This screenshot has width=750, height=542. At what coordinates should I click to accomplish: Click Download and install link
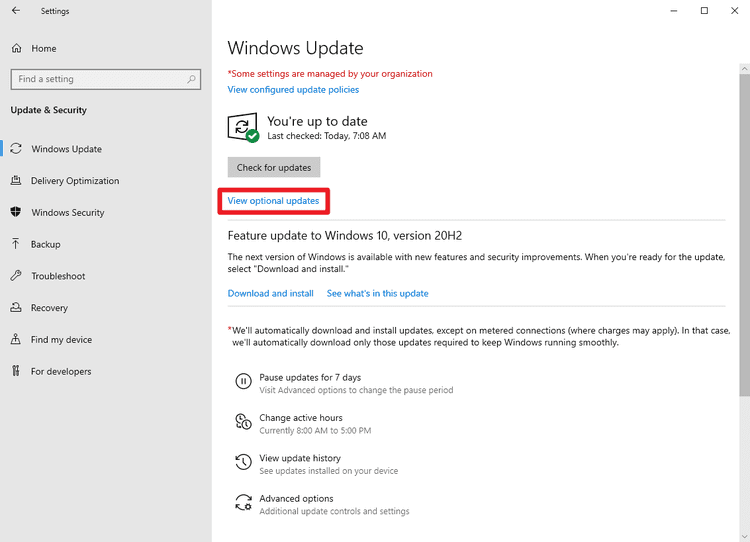(270, 293)
